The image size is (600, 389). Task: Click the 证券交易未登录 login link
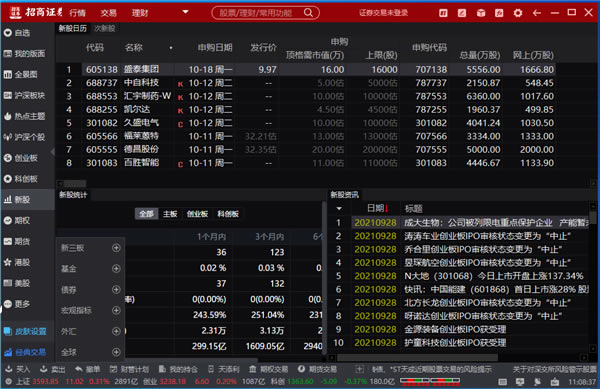[x=383, y=13]
